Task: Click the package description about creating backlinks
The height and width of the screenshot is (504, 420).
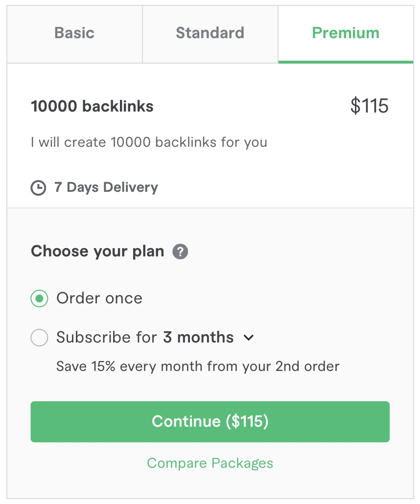Action: [149, 143]
